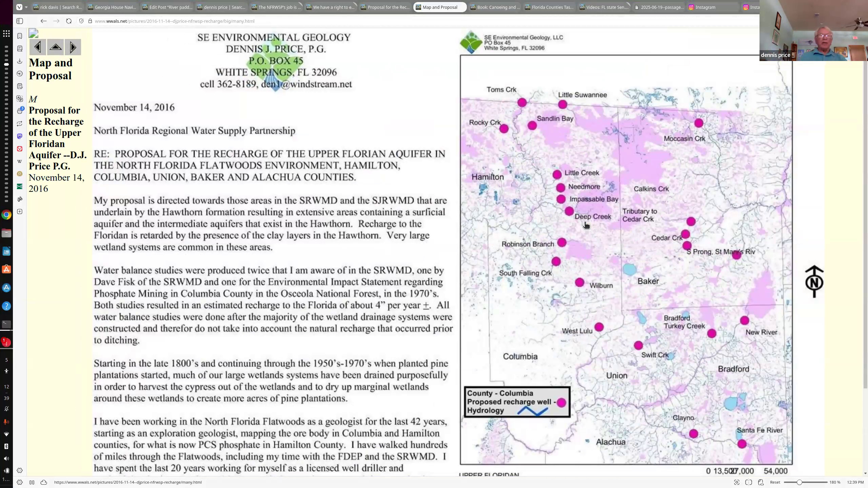
Task: Open the Reading List panel
Action: (x=20, y=48)
